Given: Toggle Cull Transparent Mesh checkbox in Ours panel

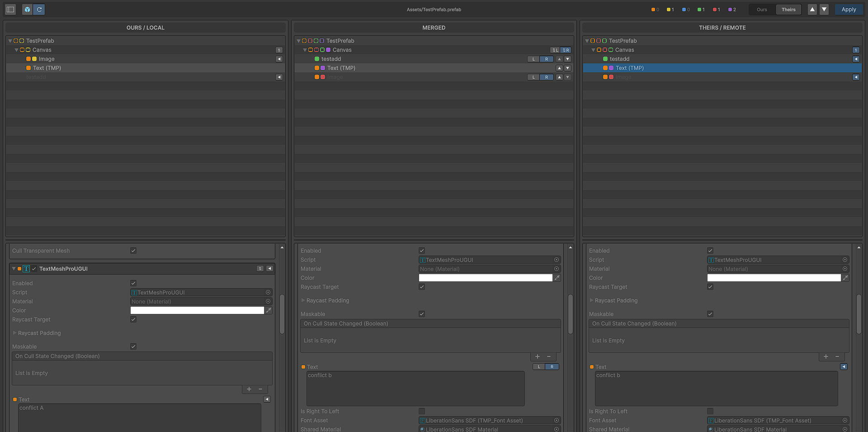Looking at the screenshot, I should [133, 251].
